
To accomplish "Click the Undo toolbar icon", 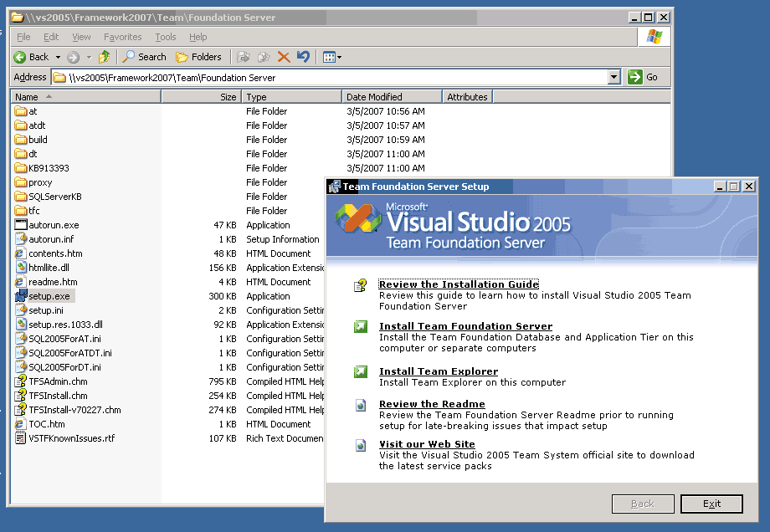I will [x=304, y=57].
